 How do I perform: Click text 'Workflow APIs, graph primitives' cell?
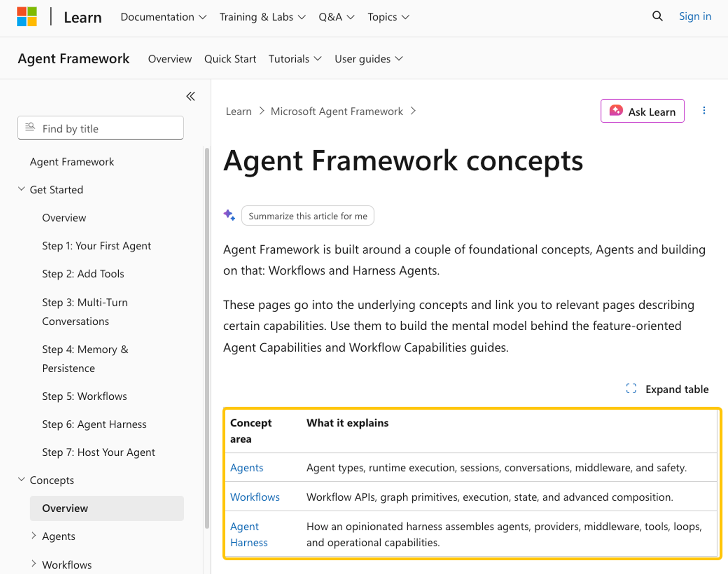(490, 497)
